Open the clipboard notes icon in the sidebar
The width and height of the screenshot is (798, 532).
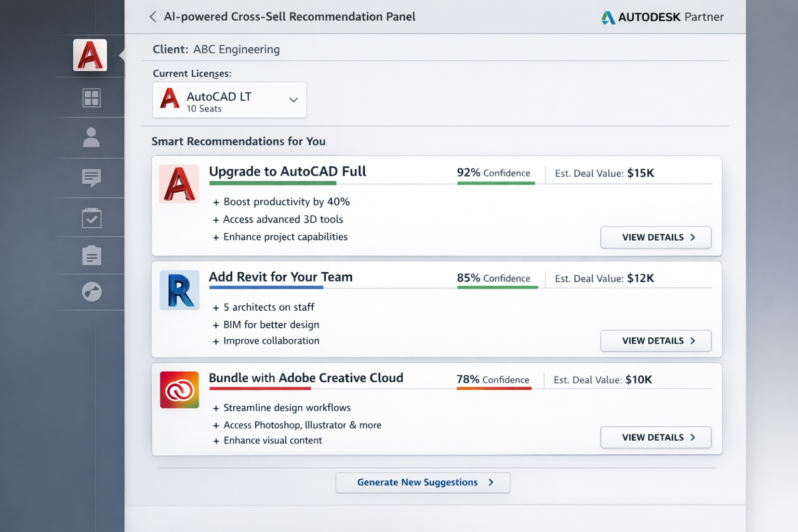click(91, 255)
